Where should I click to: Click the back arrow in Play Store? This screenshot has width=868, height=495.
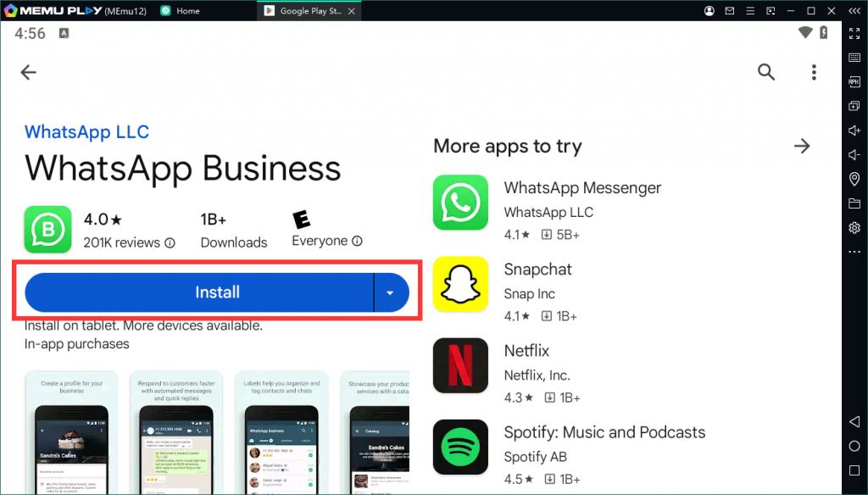(29, 72)
